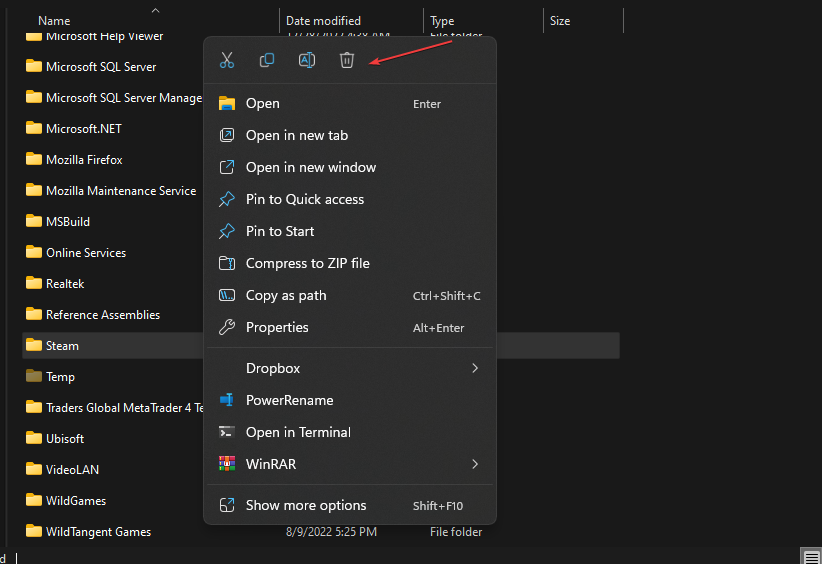This screenshot has height=564, width=822.
Task: Choose Open in new window
Action: (350, 168)
